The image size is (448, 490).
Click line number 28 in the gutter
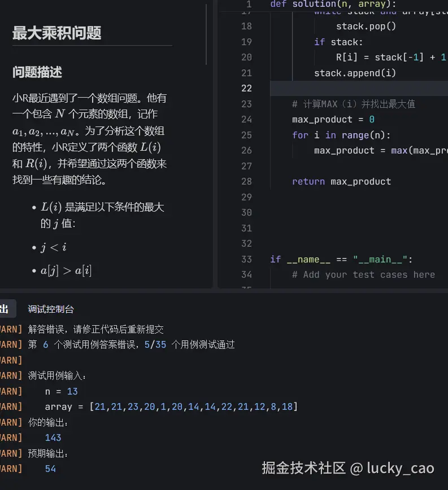pyautogui.click(x=246, y=182)
